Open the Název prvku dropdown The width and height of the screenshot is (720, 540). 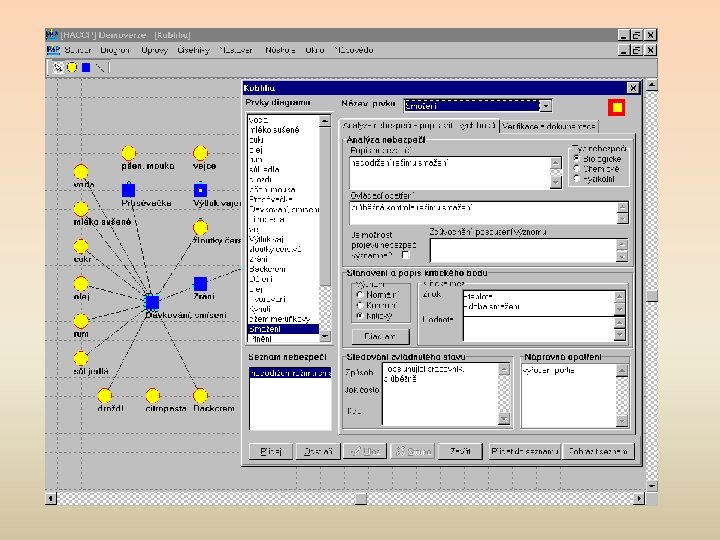545,106
